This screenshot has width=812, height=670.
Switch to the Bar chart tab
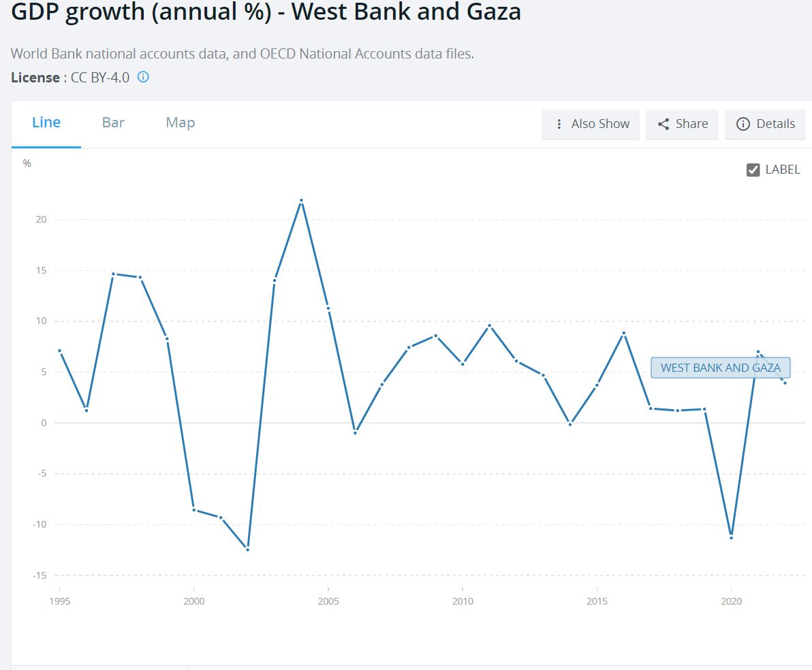point(113,123)
